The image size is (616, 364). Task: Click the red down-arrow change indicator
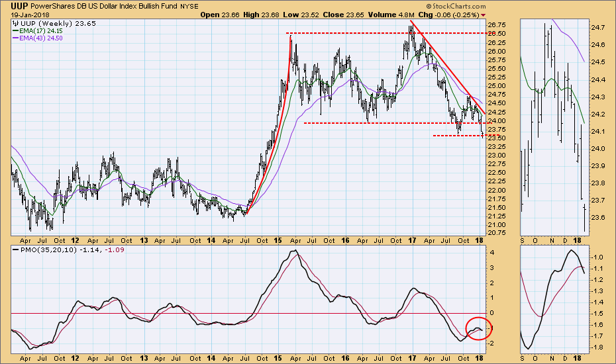pos(484,15)
